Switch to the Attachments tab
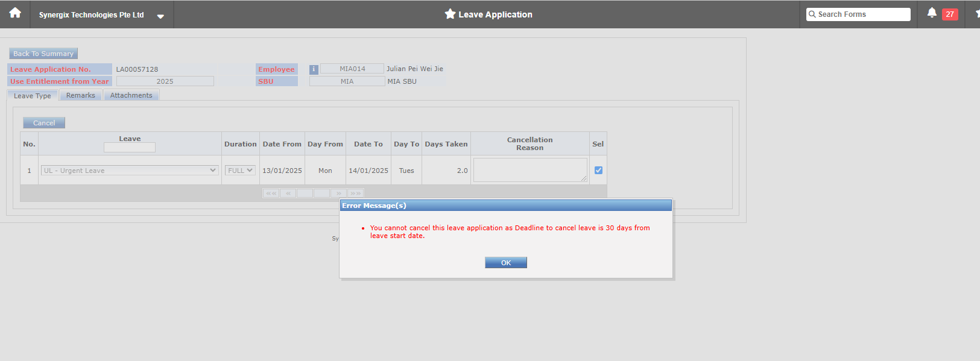980x361 pixels. click(x=131, y=95)
